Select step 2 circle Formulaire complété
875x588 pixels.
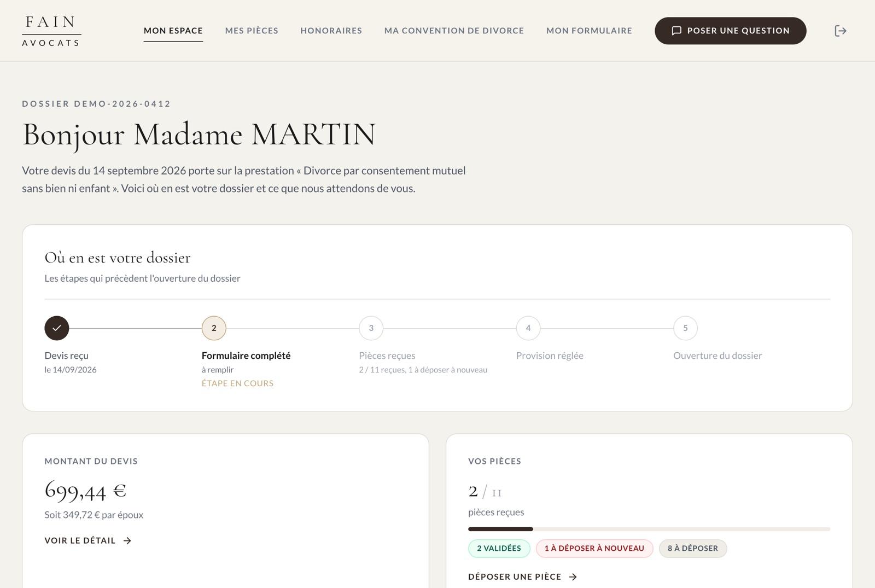pos(214,328)
